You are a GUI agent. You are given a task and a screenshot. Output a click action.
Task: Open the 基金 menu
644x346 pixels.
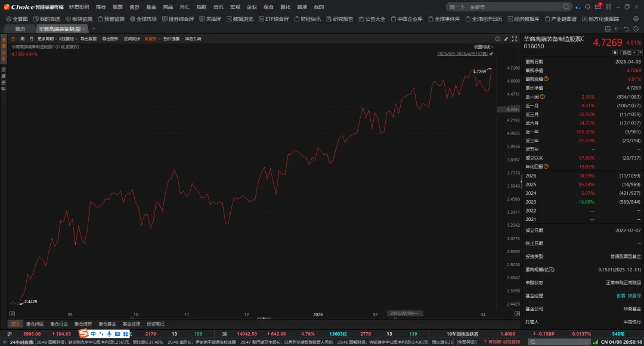pyautogui.click(x=151, y=7)
